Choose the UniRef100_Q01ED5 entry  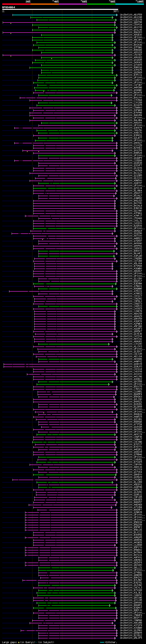131,60
